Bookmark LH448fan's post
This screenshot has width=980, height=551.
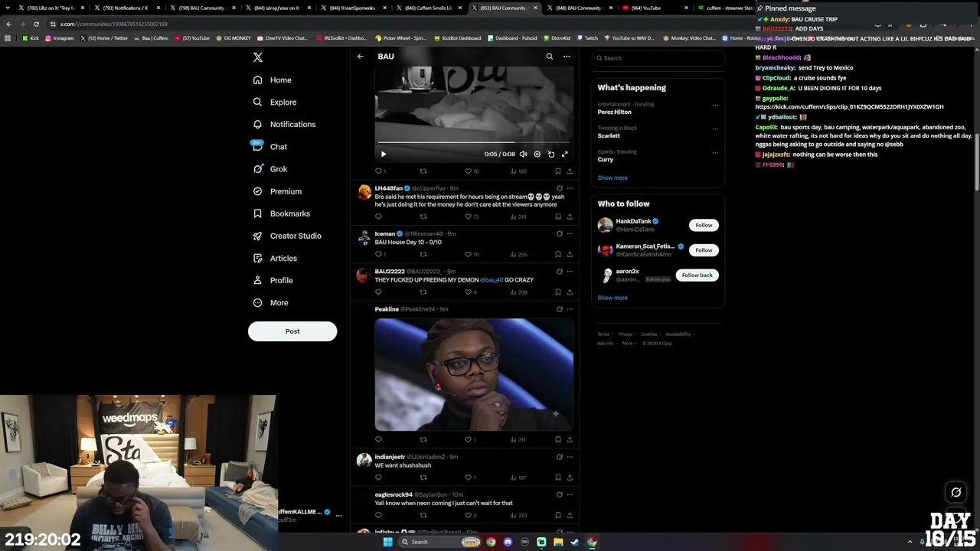[557, 217]
